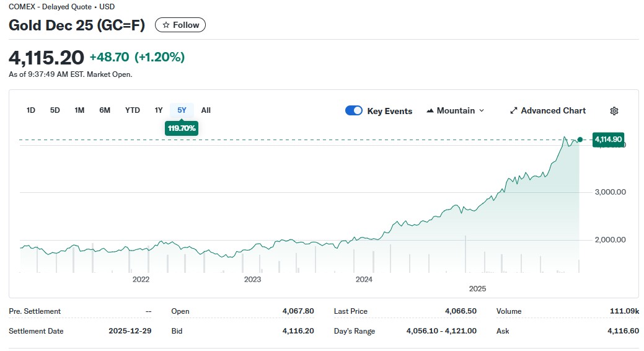
Task: Click the Gold Dec 25 (GC=F) title
Action: (x=78, y=25)
